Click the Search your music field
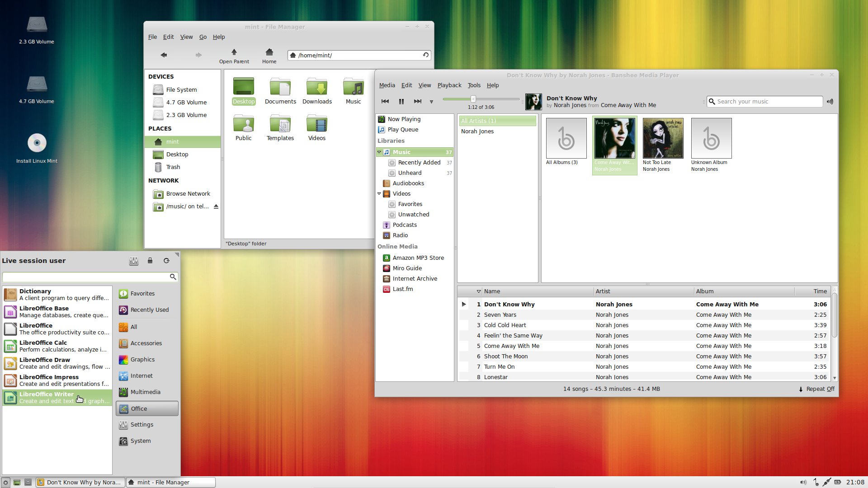This screenshot has height=488, width=868. (765, 102)
